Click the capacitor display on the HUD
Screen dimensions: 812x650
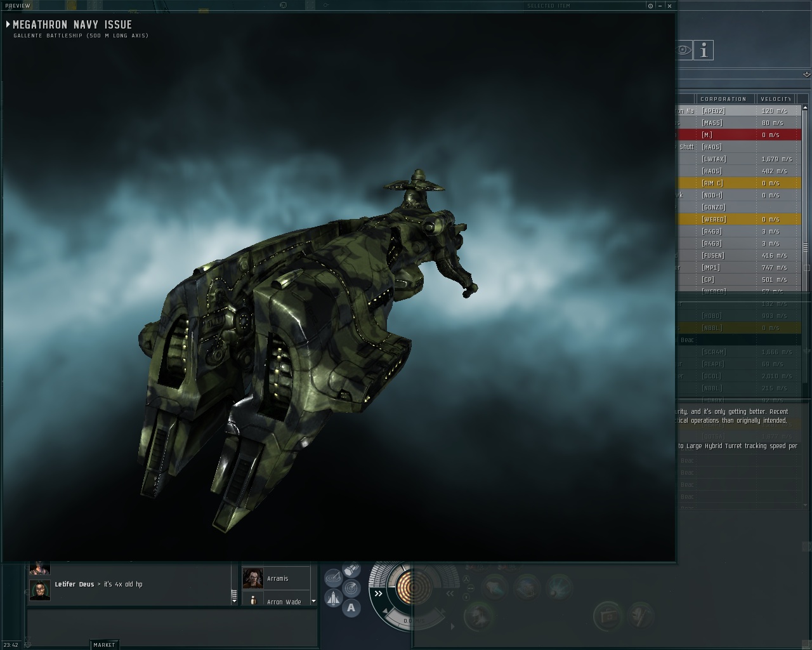[413, 587]
